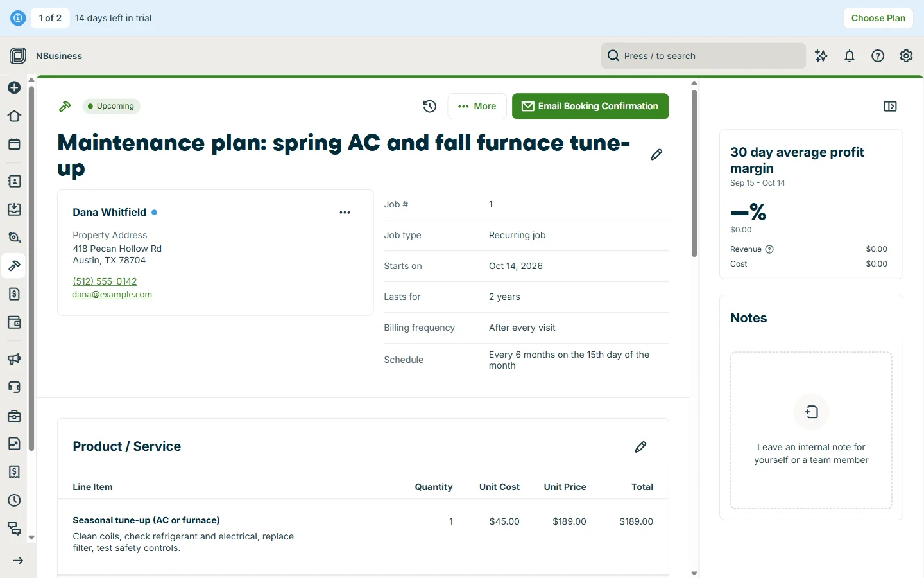
Task: Open the settings gear icon
Action: [x=906, y=56]
